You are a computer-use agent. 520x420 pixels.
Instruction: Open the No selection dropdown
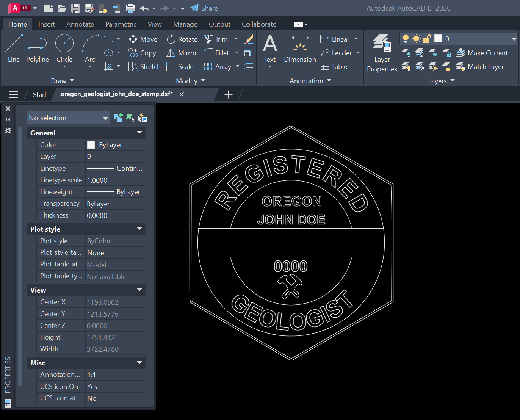[68, 118]
